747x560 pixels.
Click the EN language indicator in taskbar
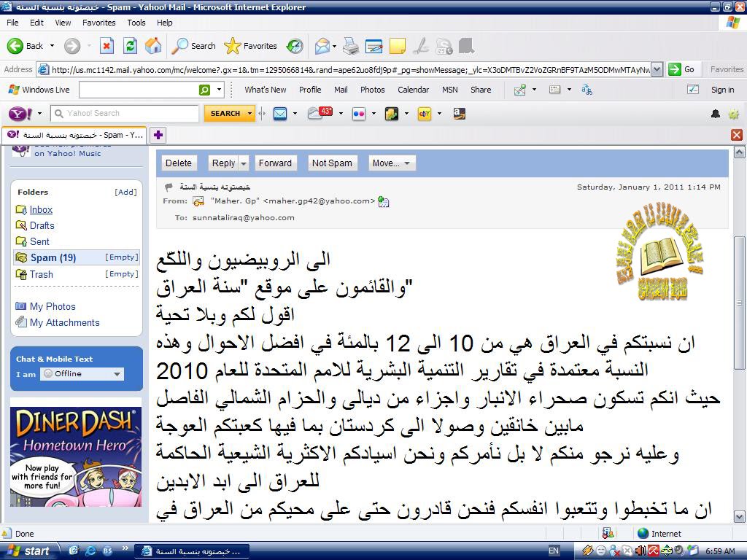[x=554, y=551]
